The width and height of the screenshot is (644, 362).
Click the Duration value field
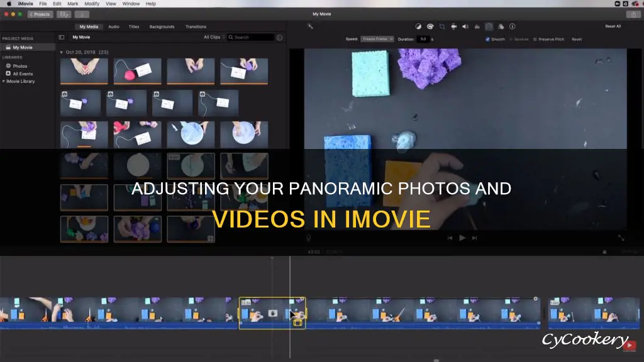pos(423,39)
